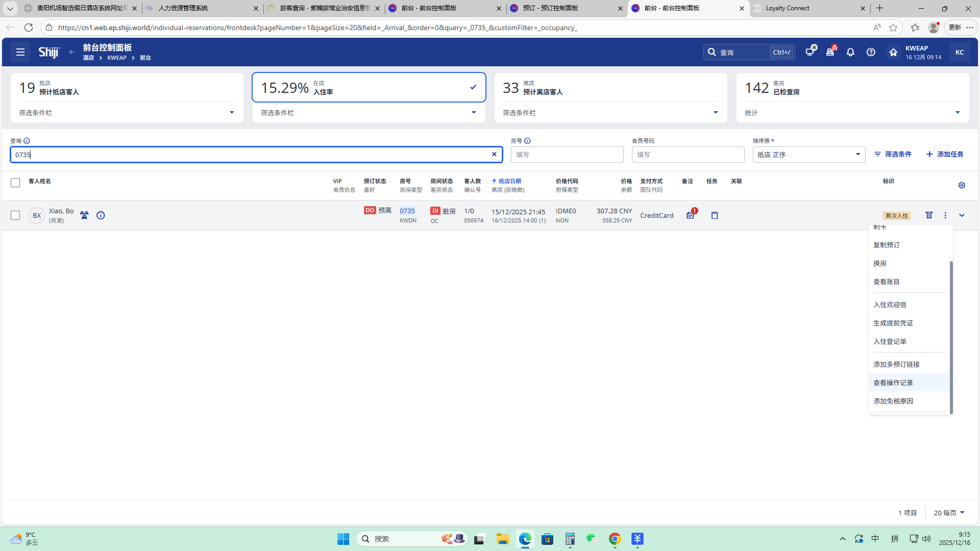This screenshot has width=980, height=551.
Task: Select the Xiao, Bo reservation checkbox
Action: (15, 215)
